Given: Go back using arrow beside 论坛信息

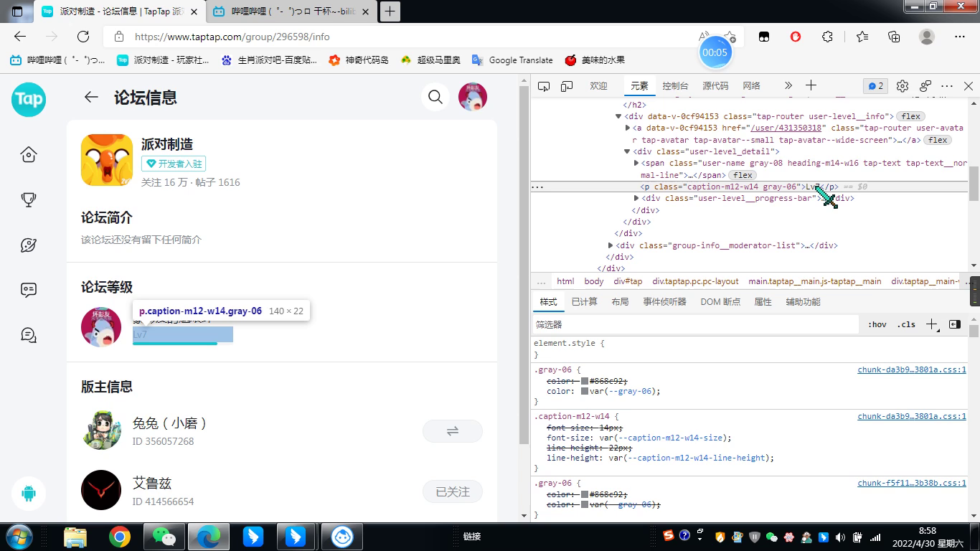Looking at the screenshot, I should click(91, 97).
